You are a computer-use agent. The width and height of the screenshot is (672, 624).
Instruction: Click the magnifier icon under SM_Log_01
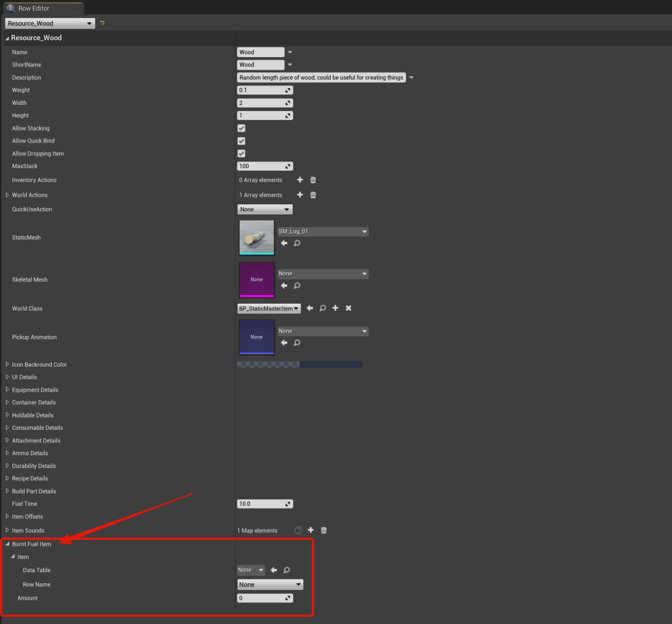[x=297, y=243]
